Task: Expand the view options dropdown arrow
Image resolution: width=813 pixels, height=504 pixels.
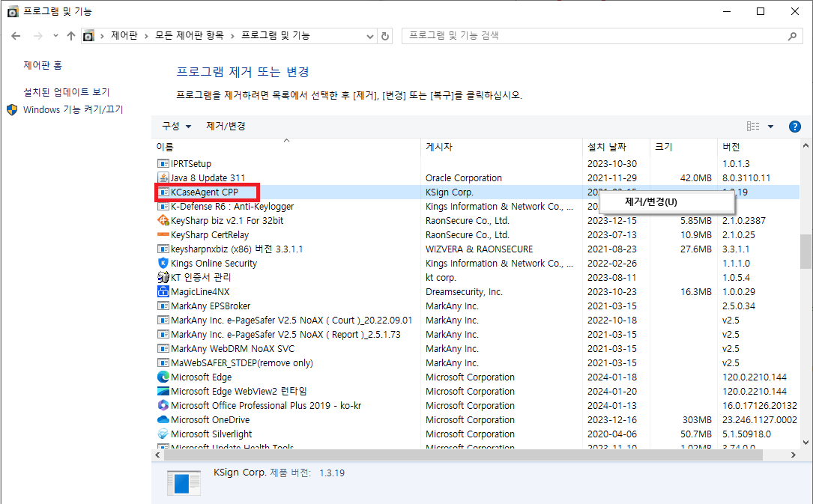Action: point(770,127)
